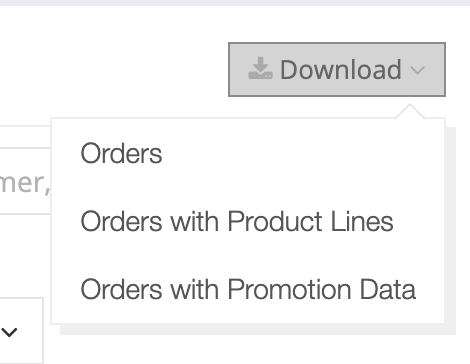470x364 pixels.
Task: Open the select box at bottom left
Action: [x=22, y=331]
